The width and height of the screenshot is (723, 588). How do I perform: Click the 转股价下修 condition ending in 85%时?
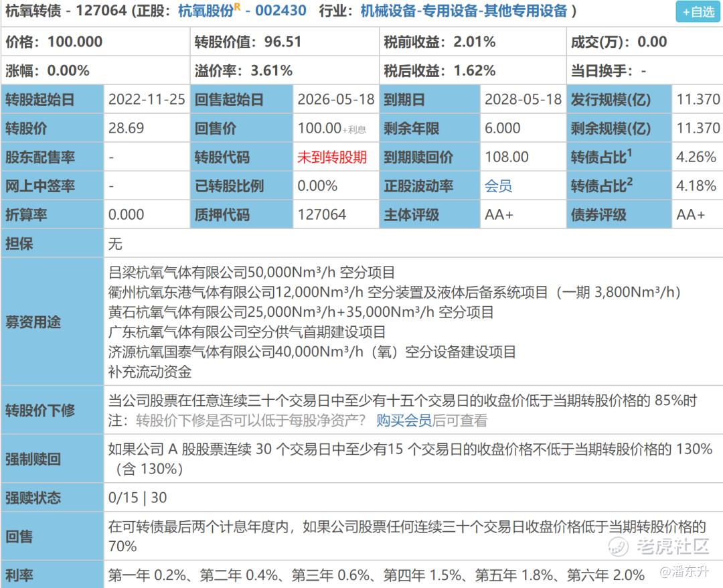(x=402, y=400)
